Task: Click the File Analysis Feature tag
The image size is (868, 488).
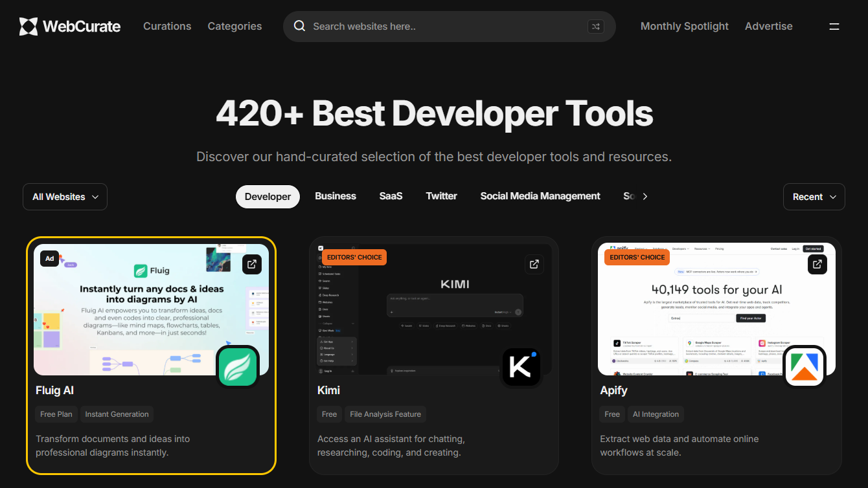Action: pos(385,414)
